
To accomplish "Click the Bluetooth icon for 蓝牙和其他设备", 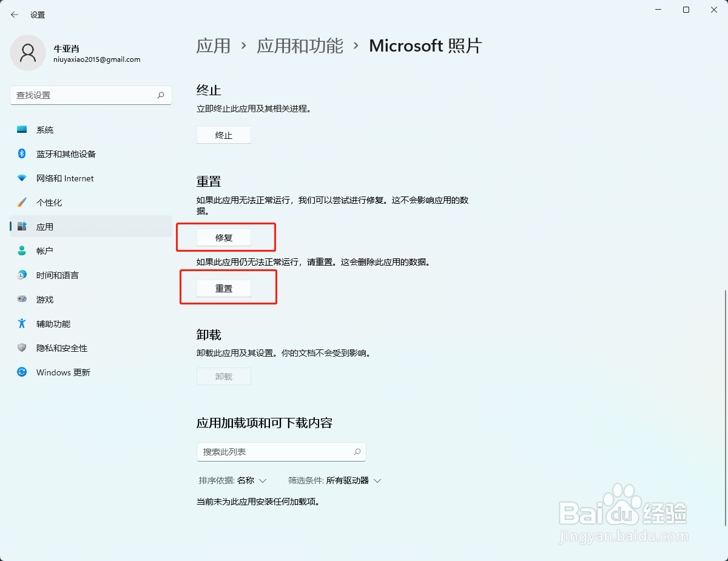I will coord(22,154).
